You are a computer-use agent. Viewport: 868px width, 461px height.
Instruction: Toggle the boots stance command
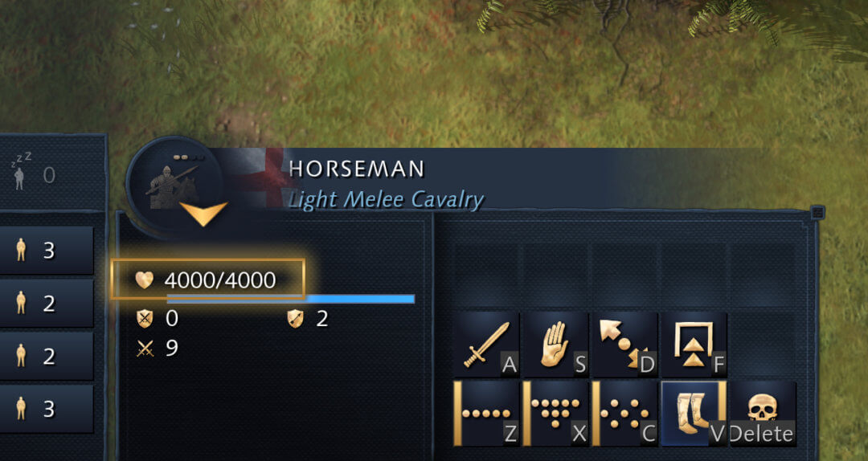pyautogui.click(x=694, y=414)
